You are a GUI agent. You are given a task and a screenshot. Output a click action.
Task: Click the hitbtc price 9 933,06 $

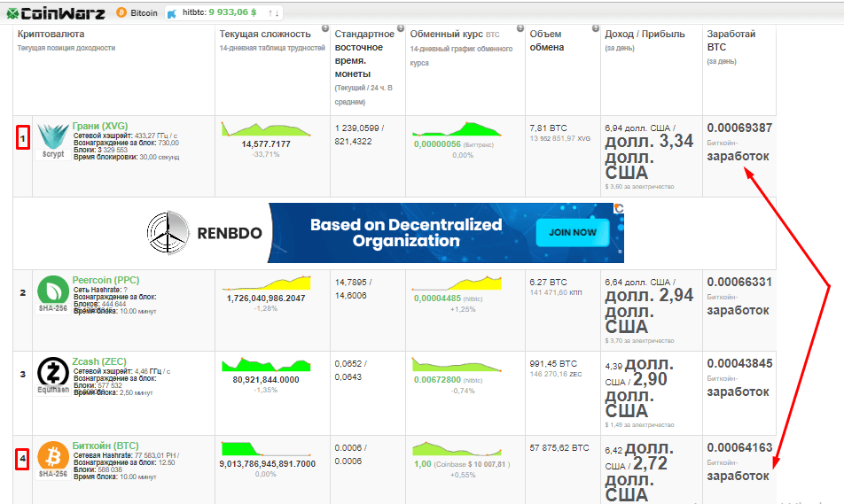pyautogui.click(x=232, y=12)
